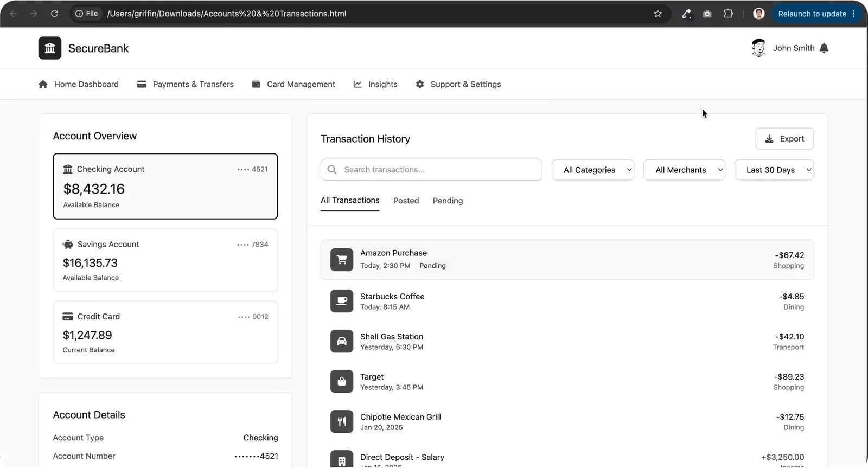
Task: Click the Shell Gas Station amount -$42.10
Action: point(789,337)
